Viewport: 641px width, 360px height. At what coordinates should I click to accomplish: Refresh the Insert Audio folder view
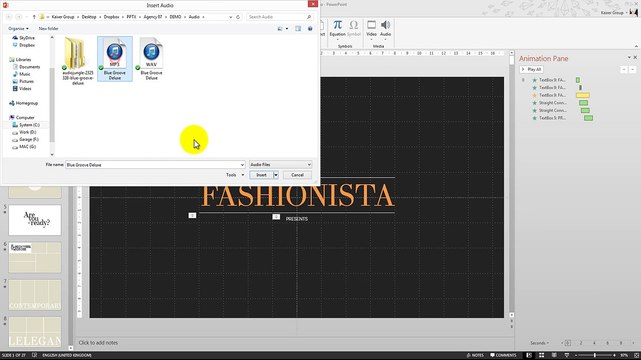click(238, 17)
